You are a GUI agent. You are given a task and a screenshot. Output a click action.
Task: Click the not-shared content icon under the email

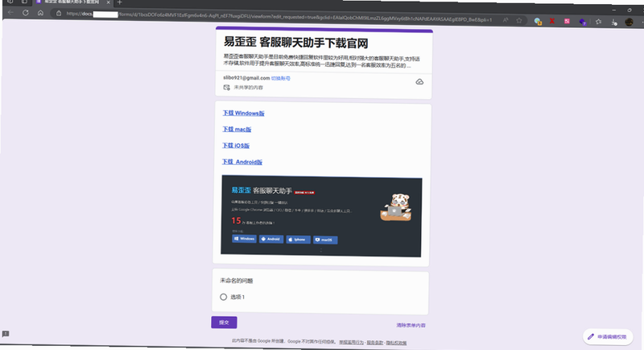point(226,88)
